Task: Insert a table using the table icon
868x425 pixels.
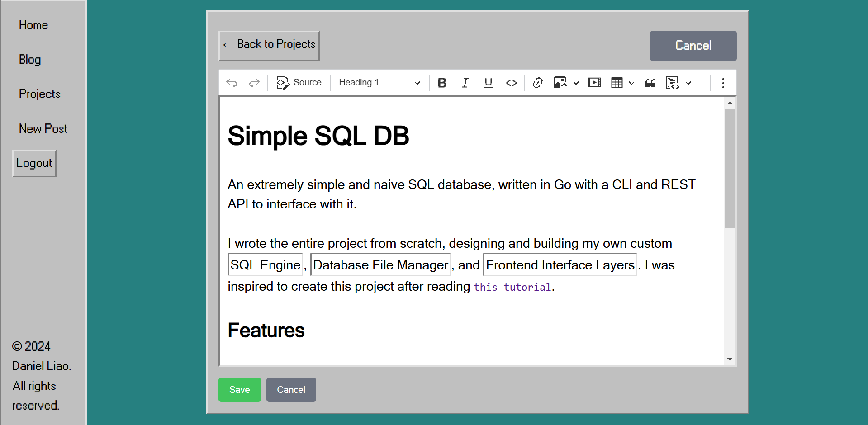Action: point(617,83)
